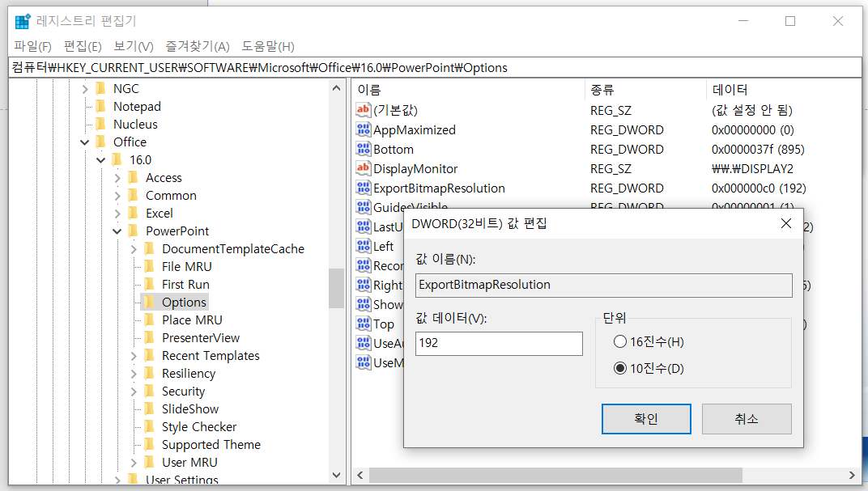Image resolution: width=868 pixels, height=491 pixels.
Task: Click the tree pane vertical scrollbar thumb
Action: [x=336, y=288]
